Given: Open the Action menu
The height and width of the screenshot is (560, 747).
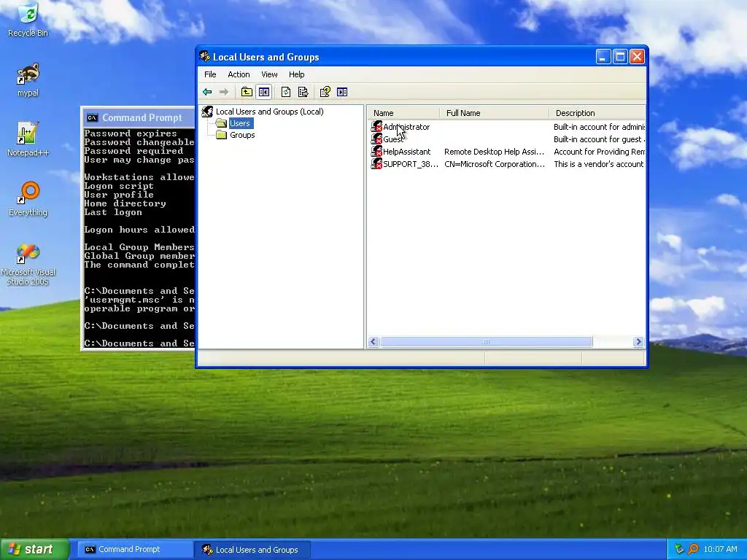Looking at the screenshot, I should pos(239,74).
